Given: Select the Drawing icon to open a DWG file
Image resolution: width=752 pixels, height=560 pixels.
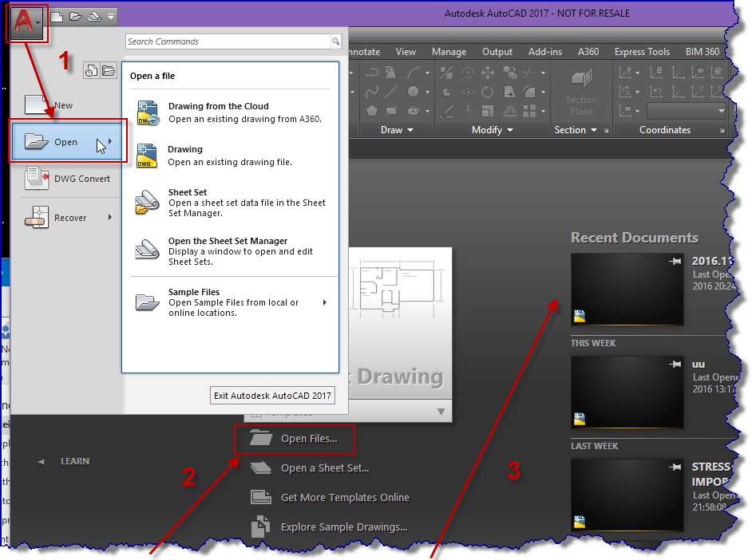Looking at the screenshot, I should click(x=148, y=156).
